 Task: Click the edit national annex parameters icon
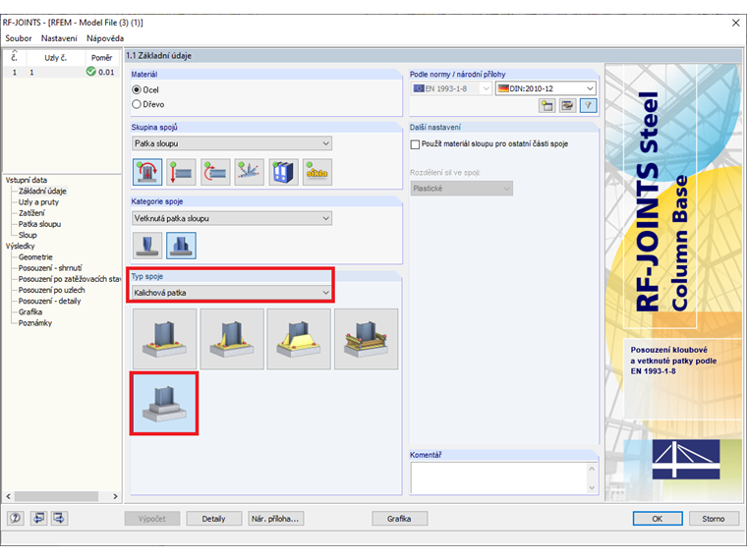coord(567,105)
